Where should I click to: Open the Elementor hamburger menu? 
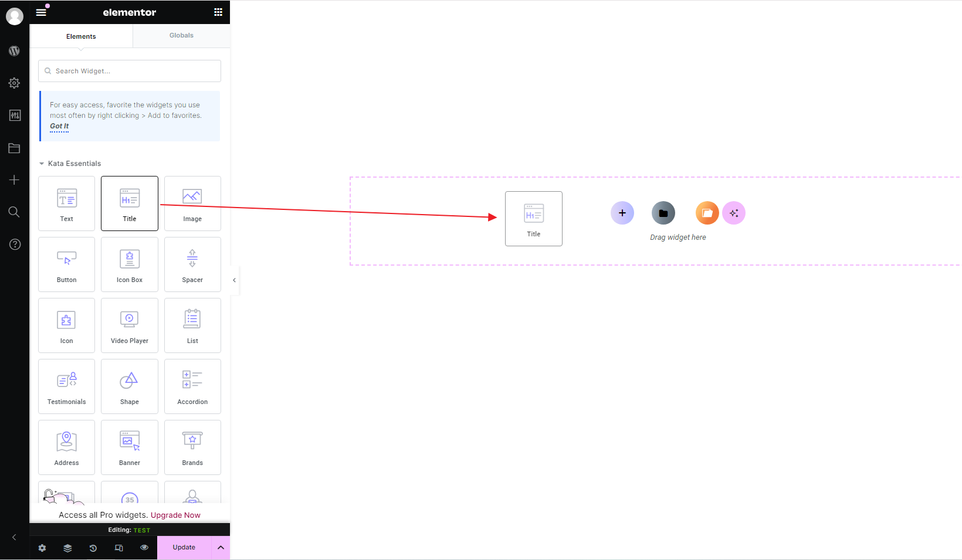pyautogui.click(x=41, y=12)
